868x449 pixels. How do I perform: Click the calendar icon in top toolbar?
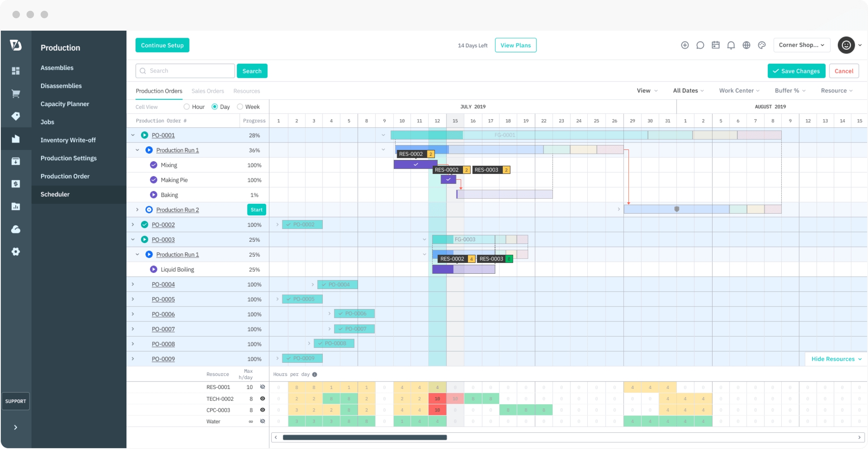click(x=715, y=45)
